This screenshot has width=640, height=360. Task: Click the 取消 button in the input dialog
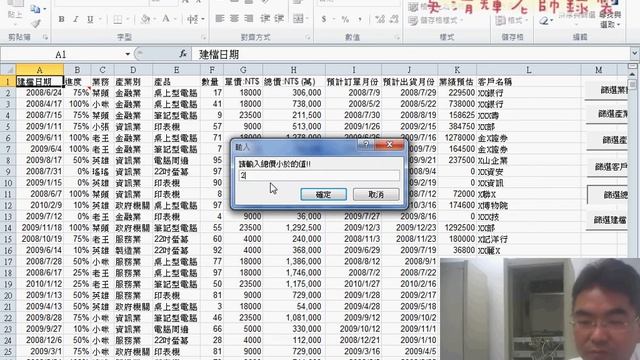pyautogui.click(x=376, y=194)
